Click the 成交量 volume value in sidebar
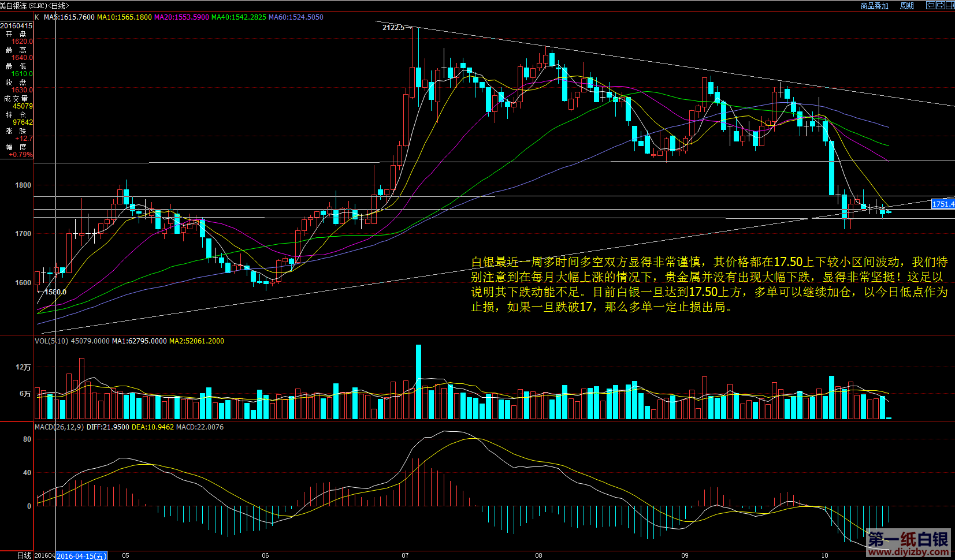The width and height of the screenshot is (955, 560). tap(23, 106)
